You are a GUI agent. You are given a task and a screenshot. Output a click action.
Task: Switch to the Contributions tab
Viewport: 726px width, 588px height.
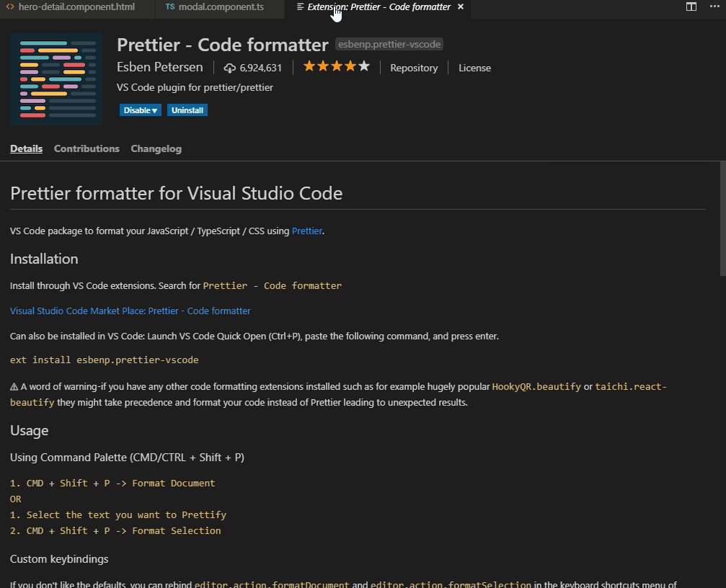[87, 148]
